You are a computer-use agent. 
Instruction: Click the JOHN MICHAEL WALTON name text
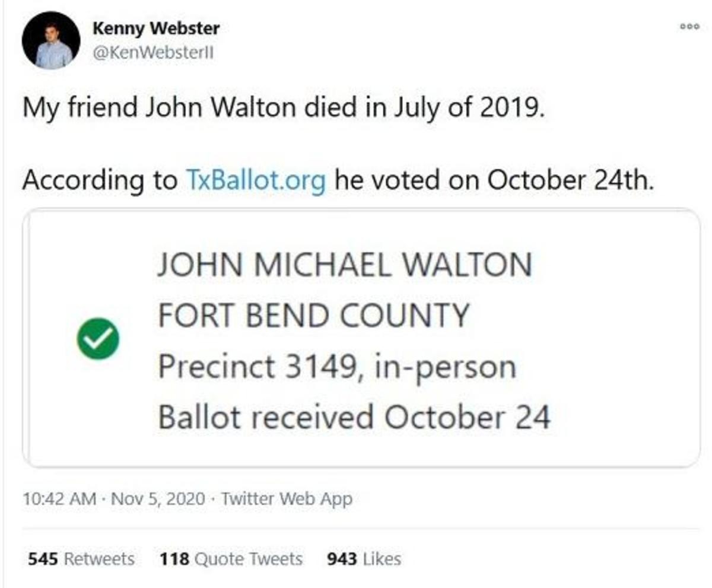pyautogui.click(x=344, y=265)
